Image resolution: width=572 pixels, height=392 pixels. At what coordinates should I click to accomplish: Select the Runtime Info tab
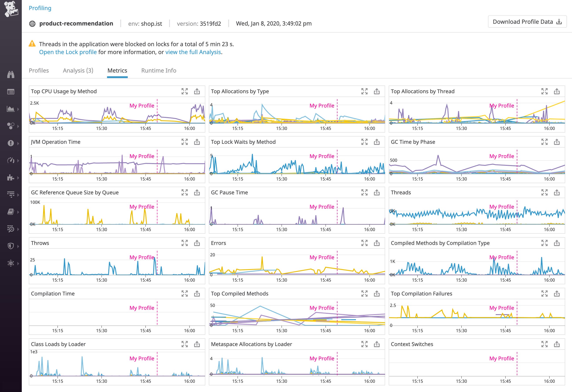159,71
